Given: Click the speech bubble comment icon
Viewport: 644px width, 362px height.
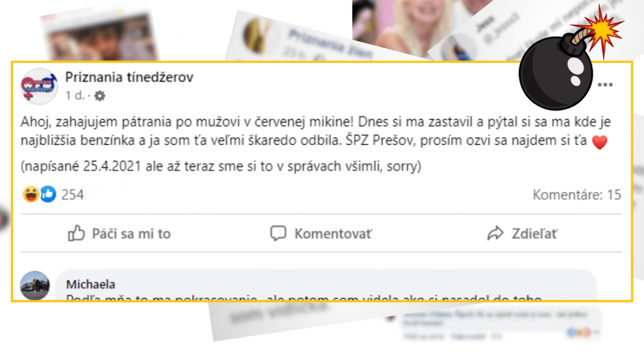Looking at the screenshot, I should click(277, 234).
